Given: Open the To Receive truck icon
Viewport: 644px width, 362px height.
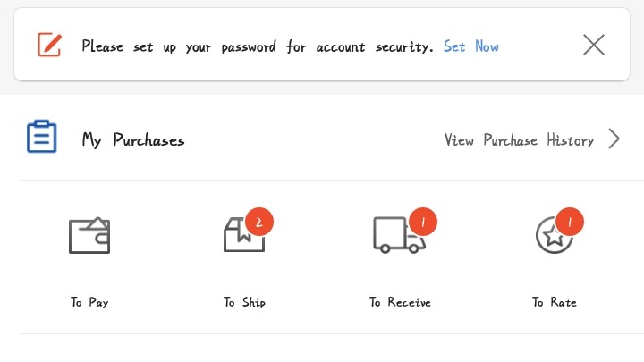Looking at the screenshot, I should coord(399,235).
